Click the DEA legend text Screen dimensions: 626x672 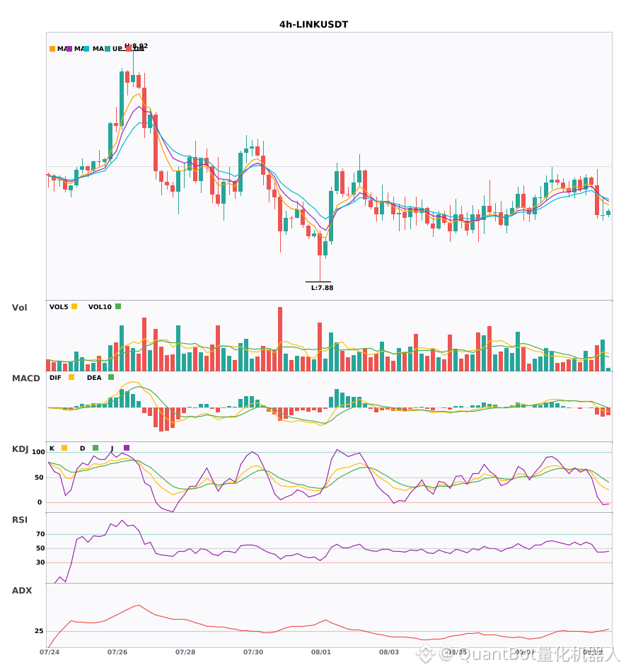[x=94, y=378]
